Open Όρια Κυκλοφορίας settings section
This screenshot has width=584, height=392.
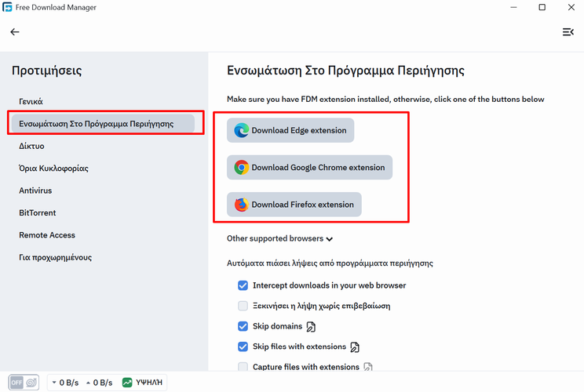point(53,168)
